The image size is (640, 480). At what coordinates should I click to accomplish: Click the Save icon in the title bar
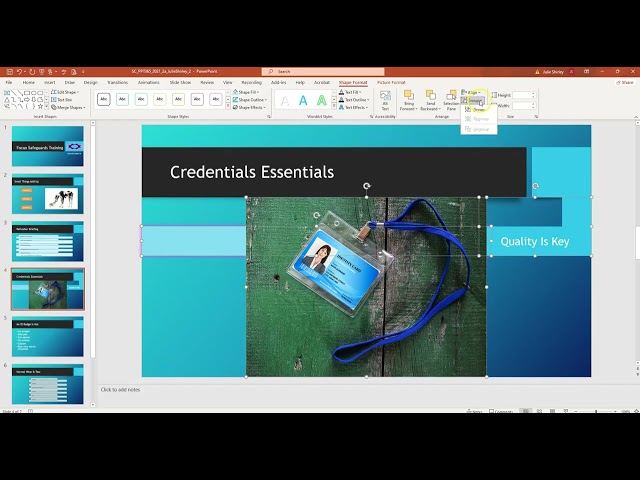click(10, 72)
